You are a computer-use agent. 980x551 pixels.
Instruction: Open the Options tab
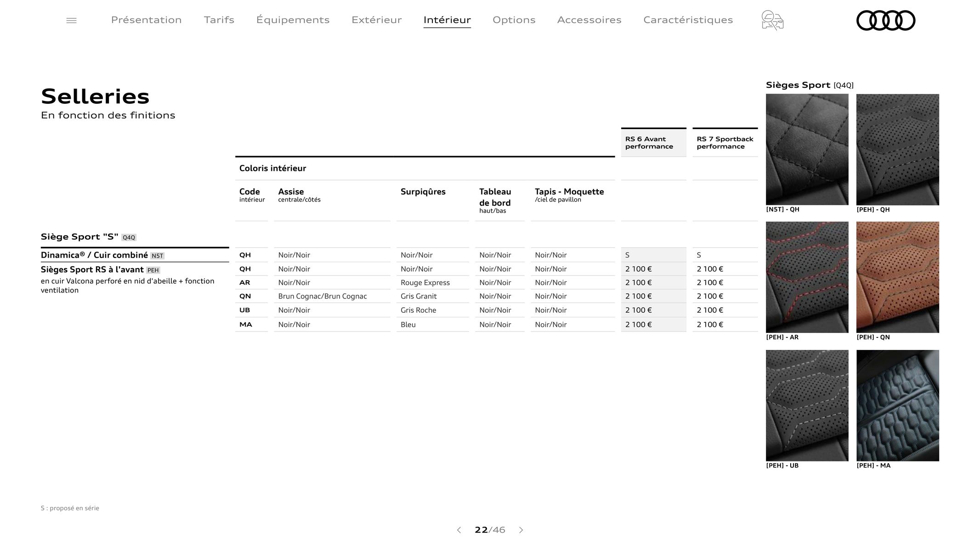(x=514, y=20)
